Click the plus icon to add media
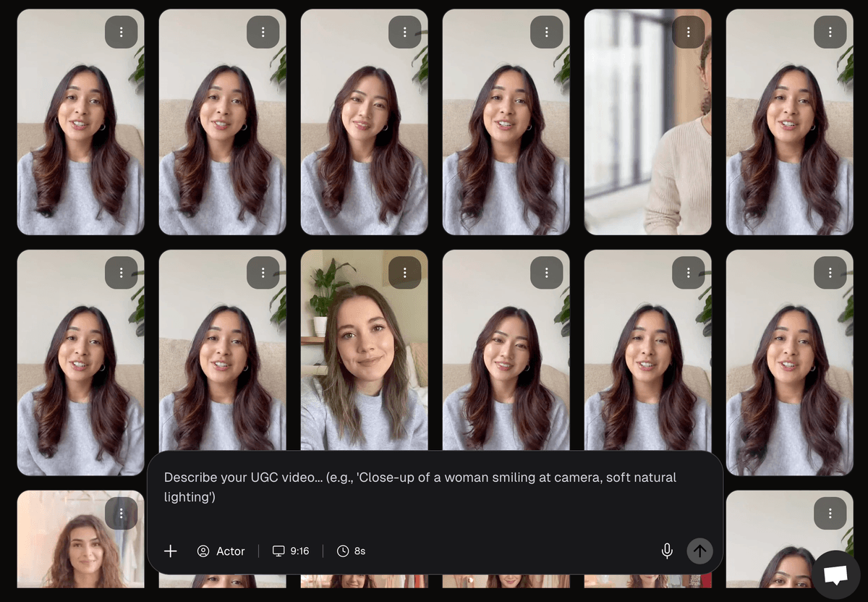The height and width of the screenshot is (602, 868). 171,551
